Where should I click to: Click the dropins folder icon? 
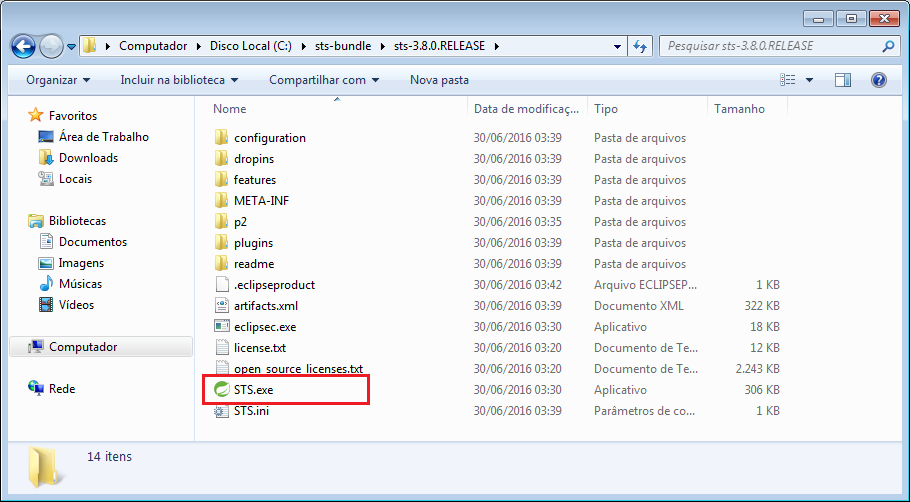click(x=221, y=158)
